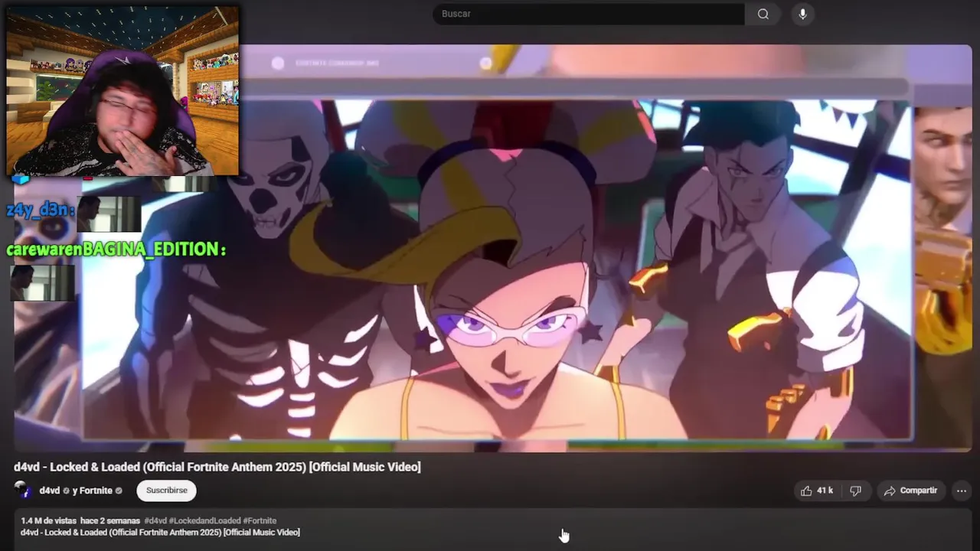The width and height of the screenshot is (980, 551).
Task: Click the streamer webcam overlay
Action: (x=122, y=90)
